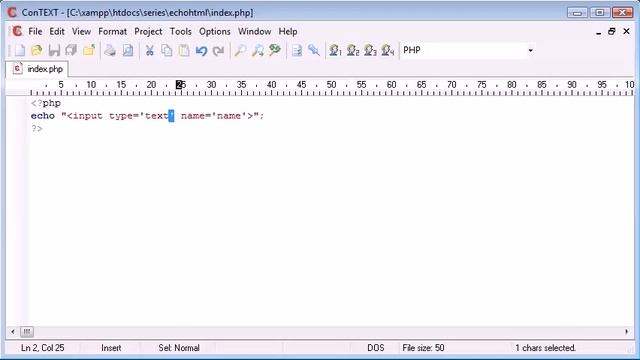Open the View menu
Image resolution: width=640 pixels, height=360 pixels.
click(x=81, y=31)
